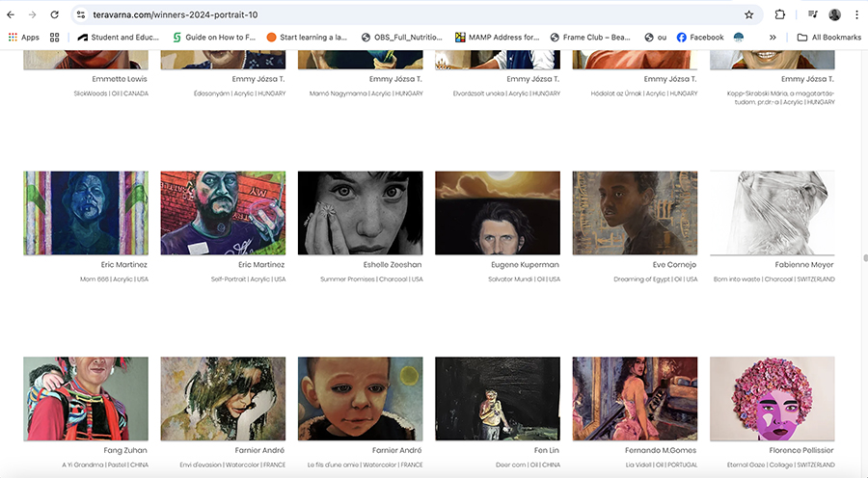
Task: Open the OBS_Full_Nutritio... bookmark
Action: click(401, 37)
